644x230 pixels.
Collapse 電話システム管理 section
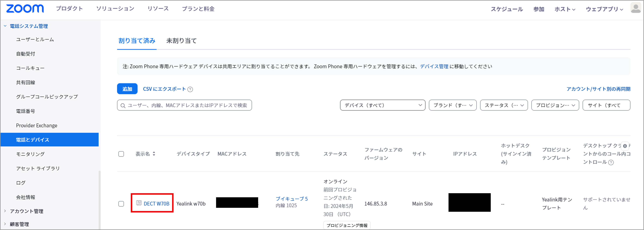(5, 26)
